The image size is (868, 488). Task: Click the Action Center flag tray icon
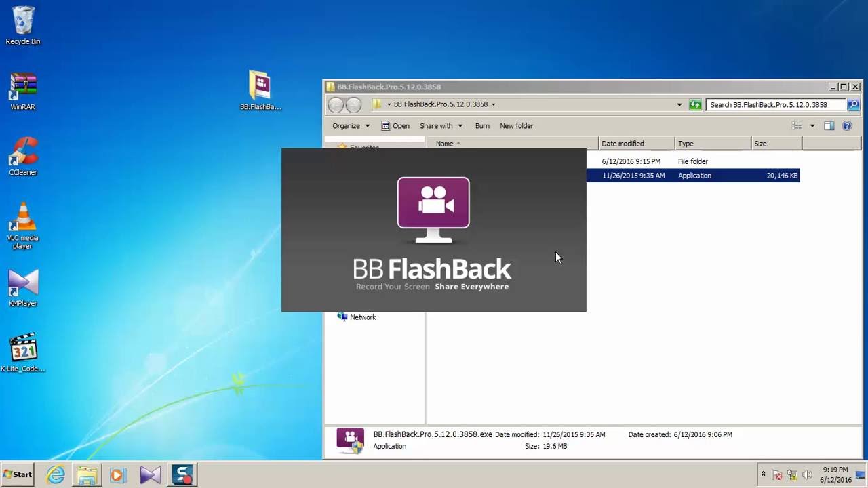pos(778,475)
